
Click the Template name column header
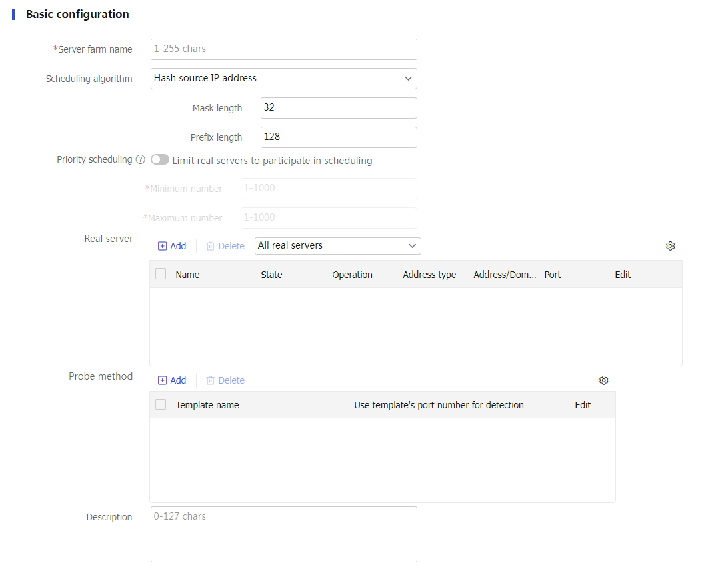[x=207, y=405]
